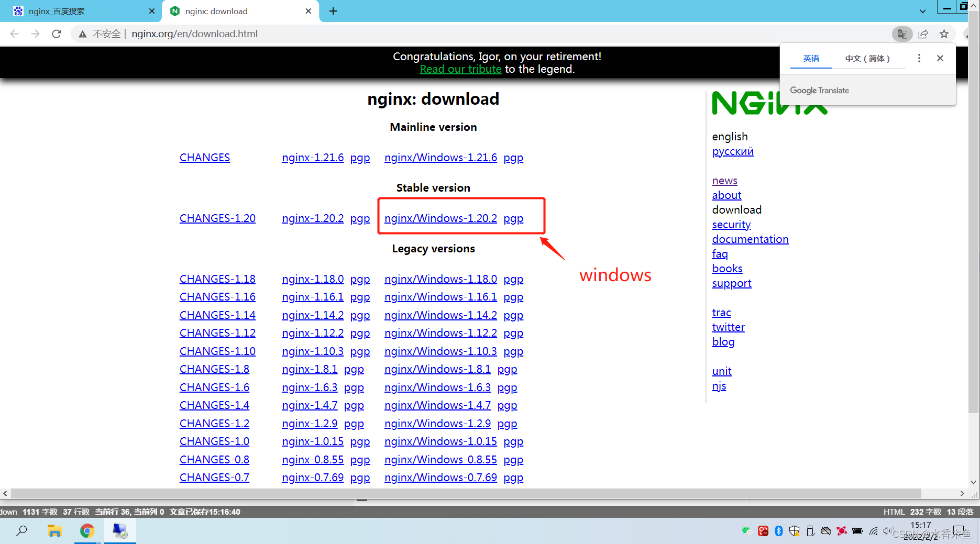Click the not-secure warning icon in address bar
The image size is (980, 544).
[x=83, y=34]
